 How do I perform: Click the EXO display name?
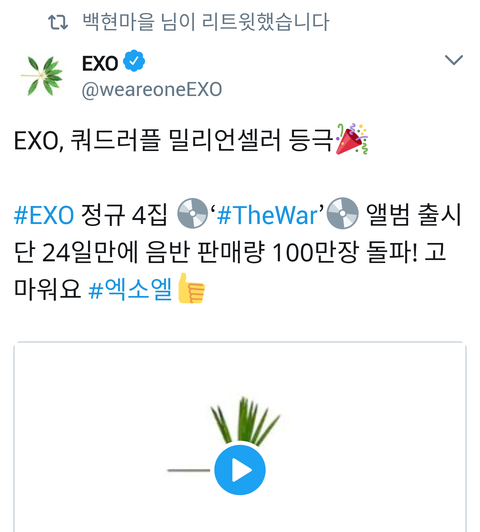(x=100, y=63)
